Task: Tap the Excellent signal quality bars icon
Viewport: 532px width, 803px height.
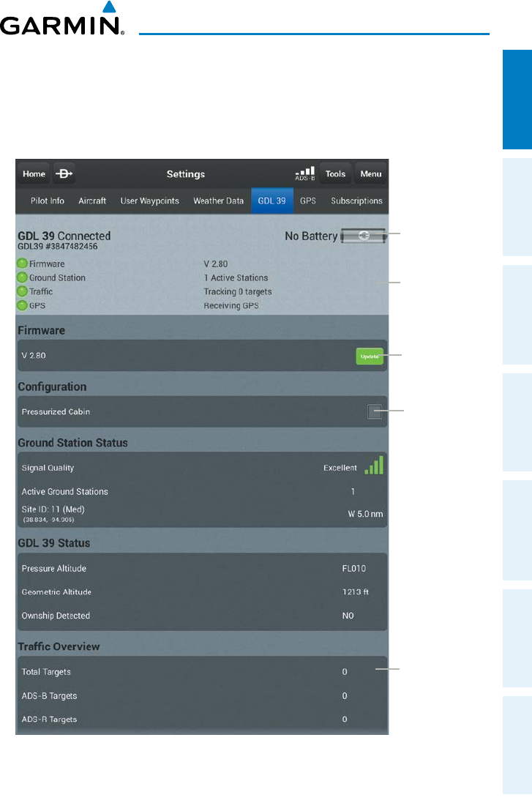Action: (374, 466)
